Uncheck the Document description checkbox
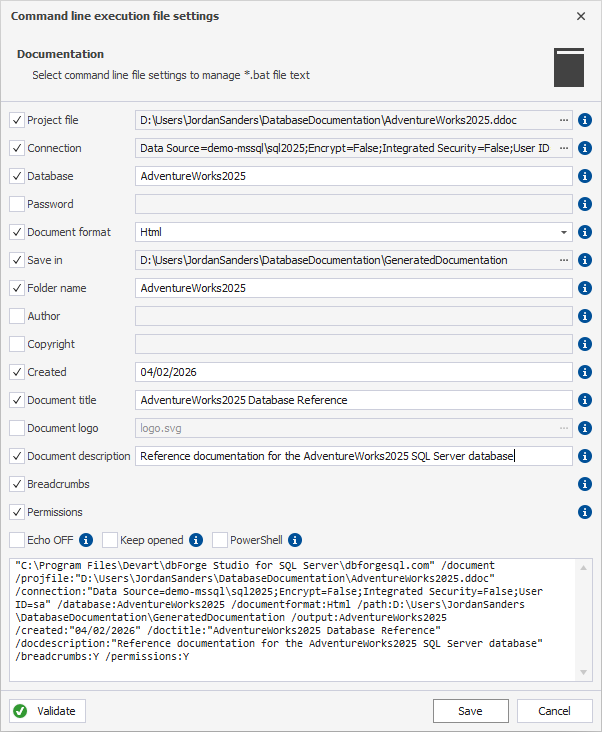This screenshot has width=602, height=732. click(17, 456)
